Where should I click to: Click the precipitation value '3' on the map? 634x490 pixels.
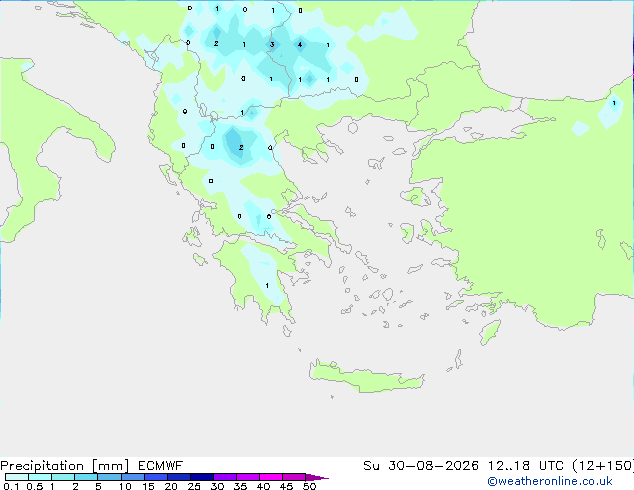[x=272, y=44]
